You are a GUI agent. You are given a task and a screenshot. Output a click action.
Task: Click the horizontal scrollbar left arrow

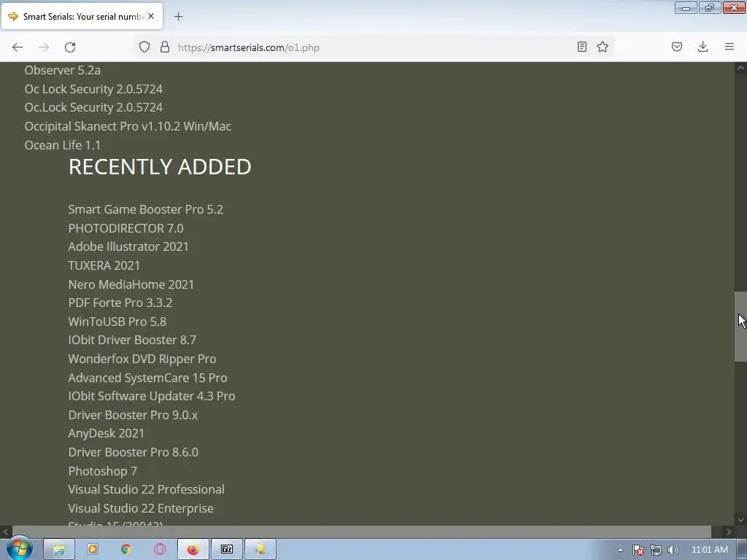(6, 532)
